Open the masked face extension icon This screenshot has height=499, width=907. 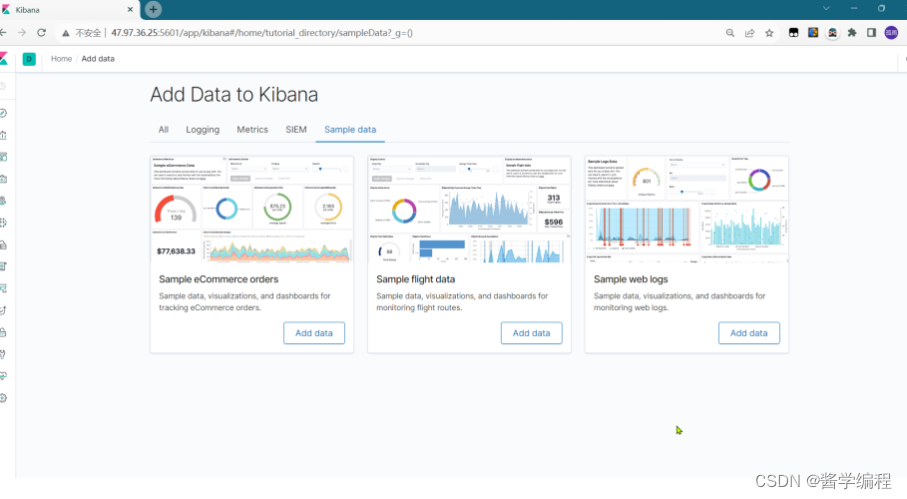(x=832, y=33)
